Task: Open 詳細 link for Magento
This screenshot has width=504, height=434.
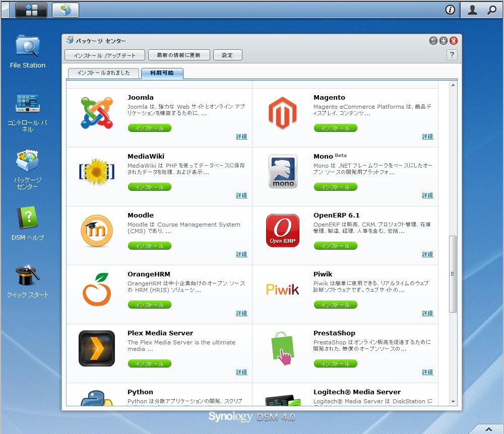Action: click(427, 136)
